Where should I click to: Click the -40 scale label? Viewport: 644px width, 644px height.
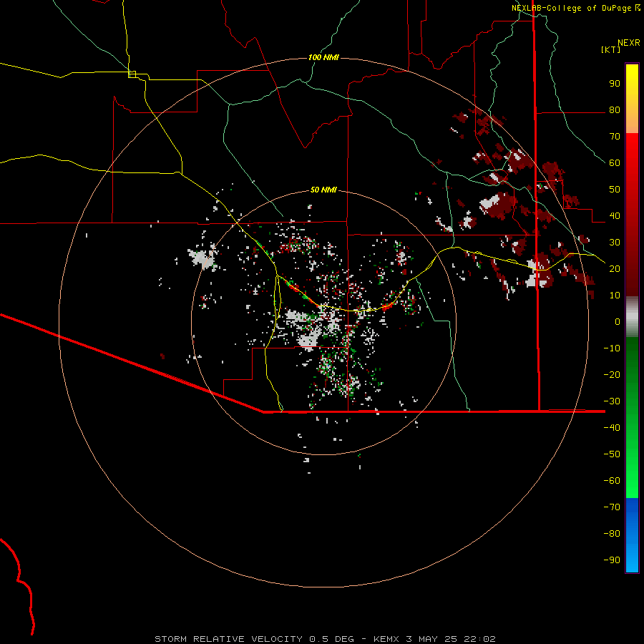(x=612, y=428)
